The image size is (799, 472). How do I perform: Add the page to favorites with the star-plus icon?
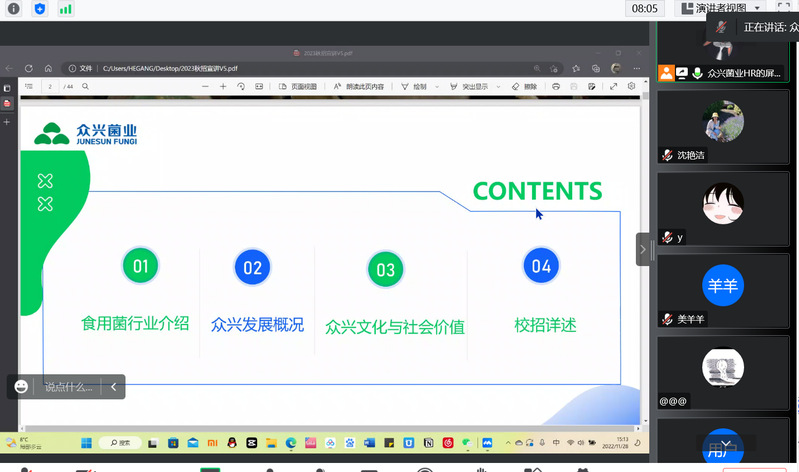(x=554, y=68)
